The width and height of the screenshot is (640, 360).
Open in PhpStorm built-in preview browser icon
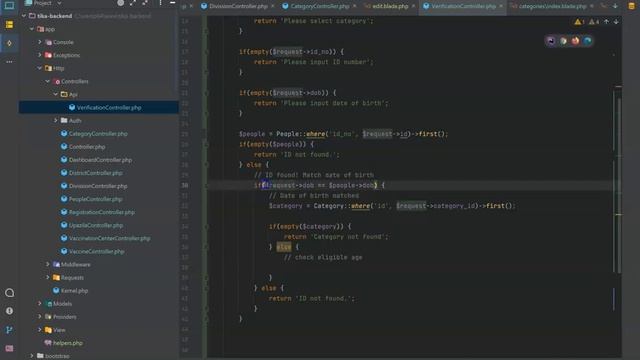click(551, 41)
